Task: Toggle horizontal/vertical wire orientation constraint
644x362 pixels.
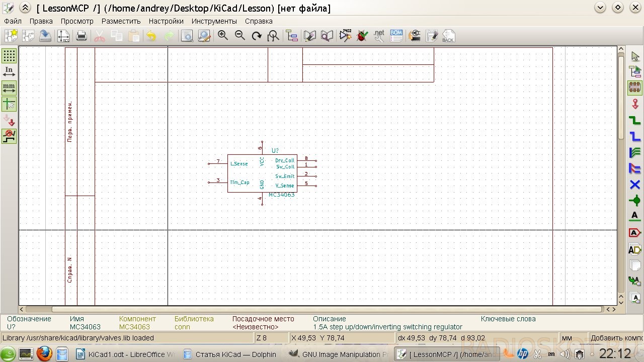Action: coord(9,136)
